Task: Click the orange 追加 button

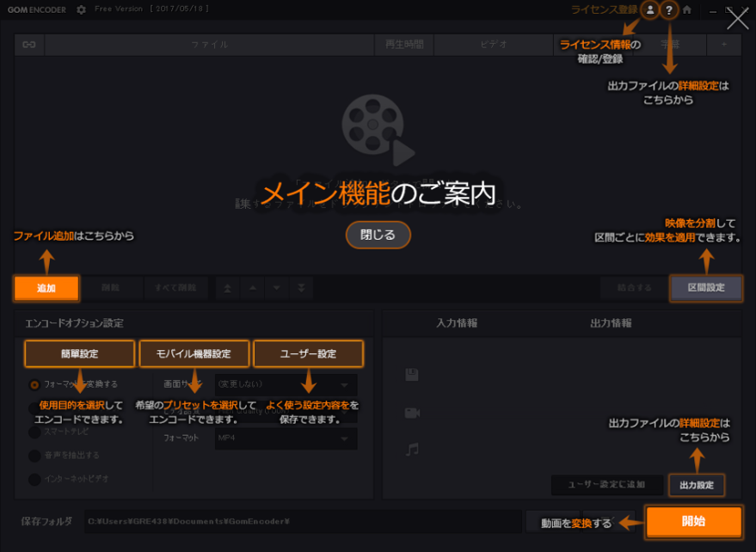Action: [46, 288]
